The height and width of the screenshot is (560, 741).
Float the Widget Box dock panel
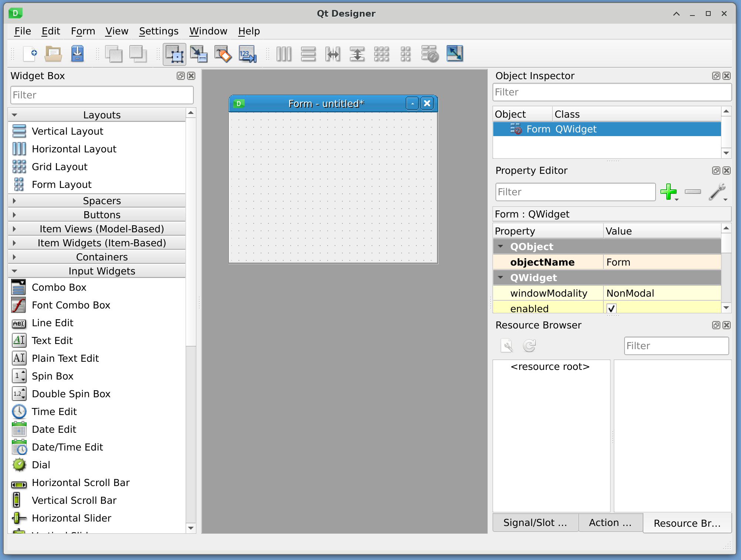coord(180,76)
